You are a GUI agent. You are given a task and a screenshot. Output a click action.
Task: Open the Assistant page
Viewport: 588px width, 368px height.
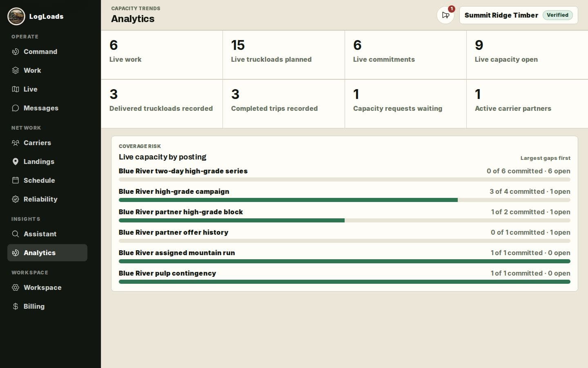pyautogui.click(x=47, y=234)
